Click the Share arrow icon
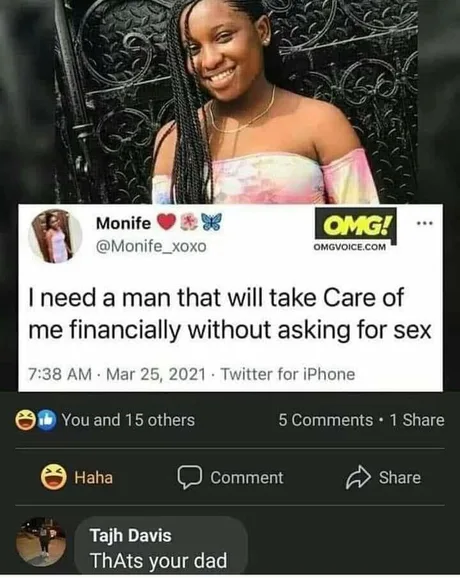 358,477
